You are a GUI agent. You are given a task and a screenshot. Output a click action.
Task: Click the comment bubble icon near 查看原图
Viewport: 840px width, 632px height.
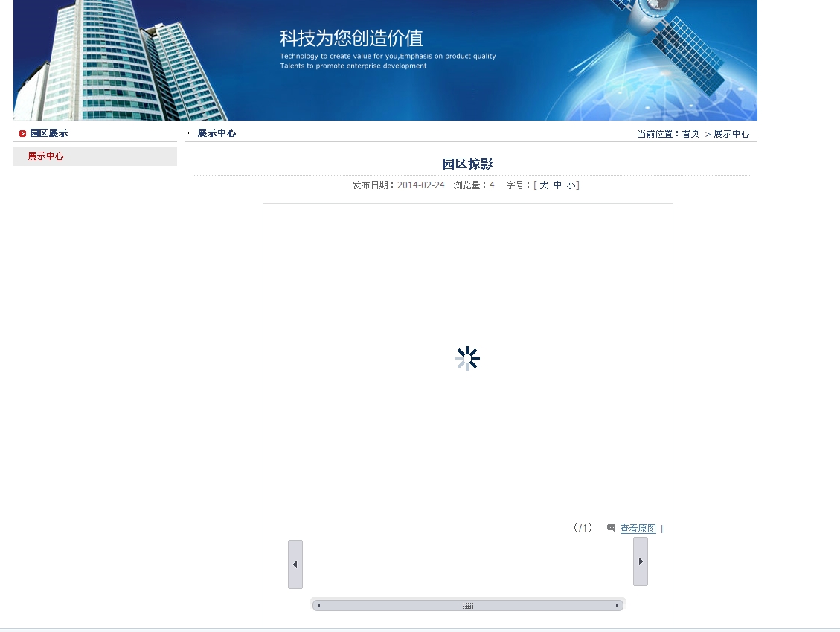[x=611, y=528]
